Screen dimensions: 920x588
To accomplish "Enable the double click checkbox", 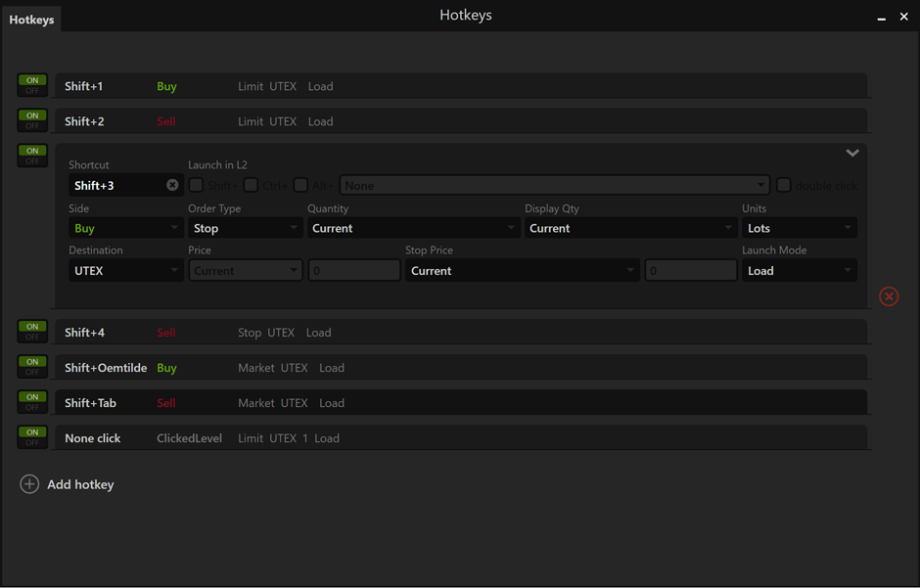I will coord(784,185).
